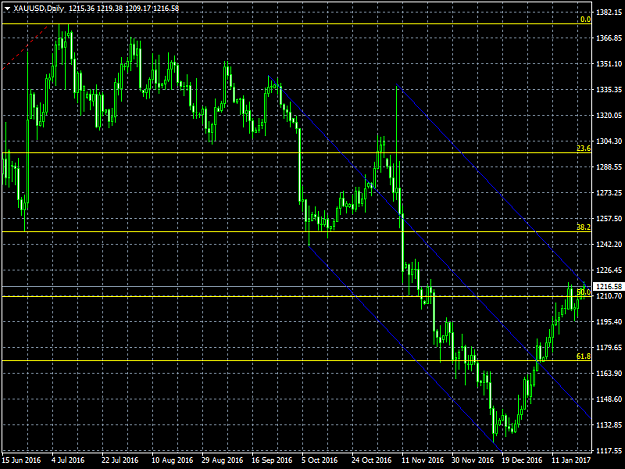Click the 1320.05 price axis label
625x469 pixels.
click(x=609, y=116)
